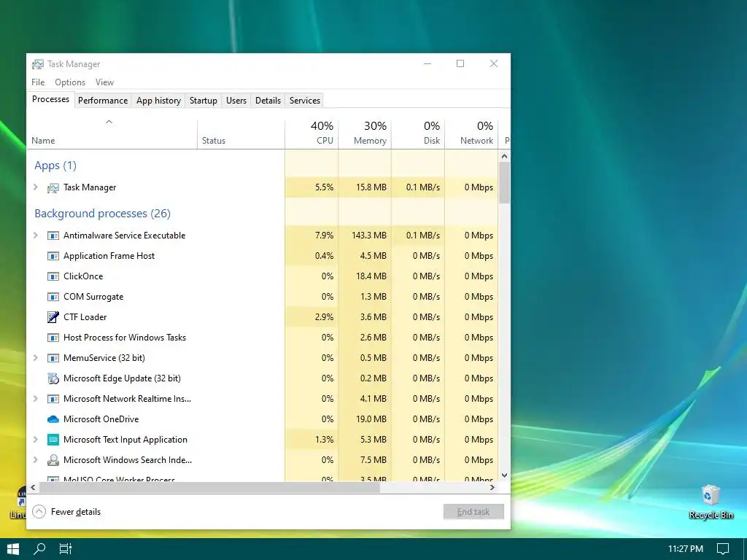Image resolution: width=747 pixels, height=560 pixels.
Task: Switch to the Users tab
Action: click(236, 101)
